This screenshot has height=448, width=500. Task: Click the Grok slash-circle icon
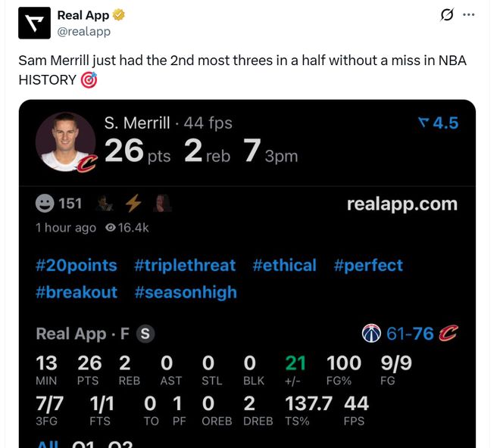click(x=447, y=14)
